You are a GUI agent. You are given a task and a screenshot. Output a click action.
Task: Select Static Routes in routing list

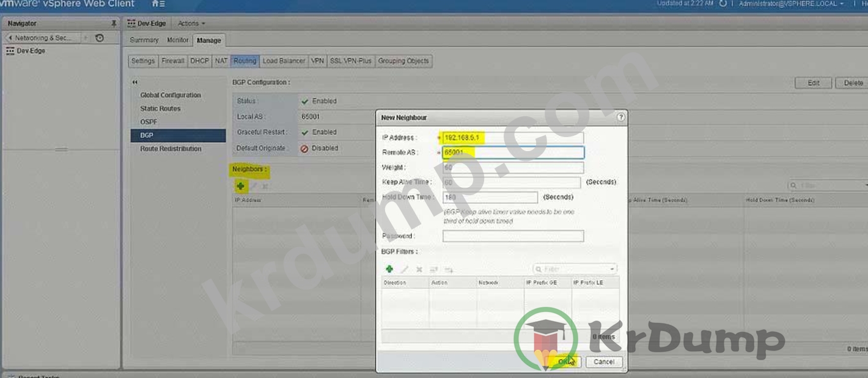[160, 109]
